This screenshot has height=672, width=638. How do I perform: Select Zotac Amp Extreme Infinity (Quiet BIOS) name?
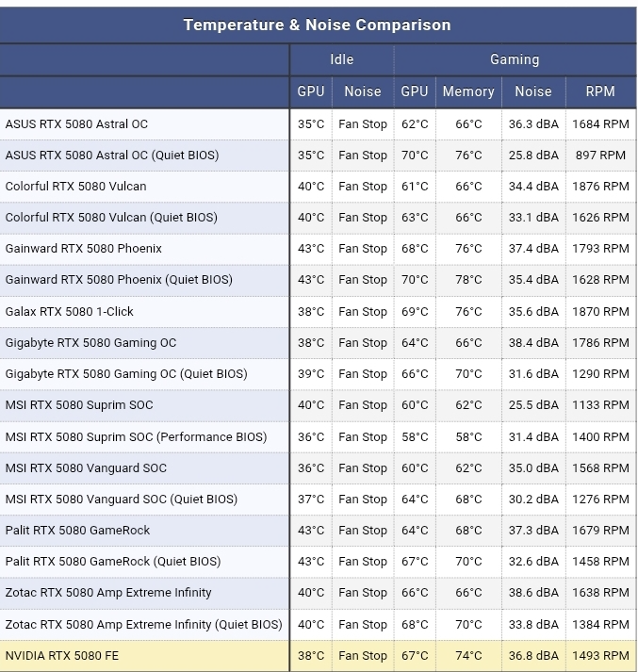coord(143,625)
